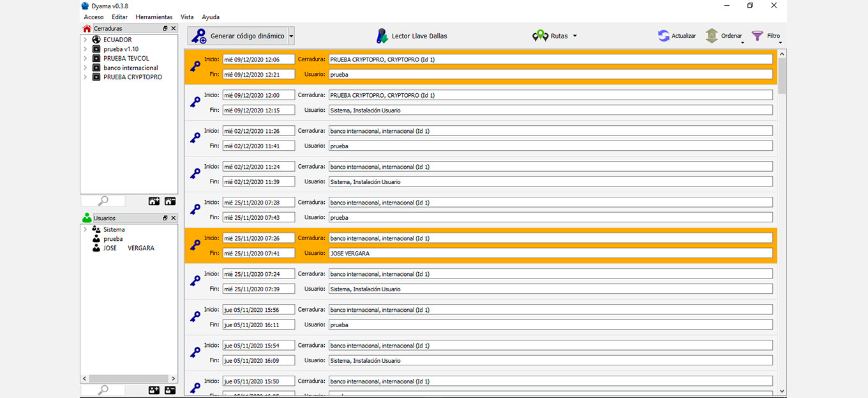The height and width of the screenshot is (398, 868).
Task: Open the Rutas dropdown
Action: [555, 36]
